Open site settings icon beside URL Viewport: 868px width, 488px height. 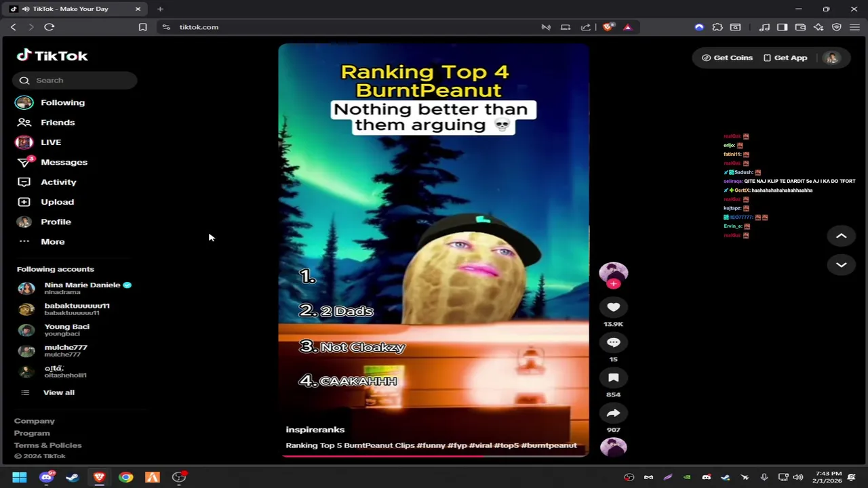pyautogui.click(x=166, y=27)
